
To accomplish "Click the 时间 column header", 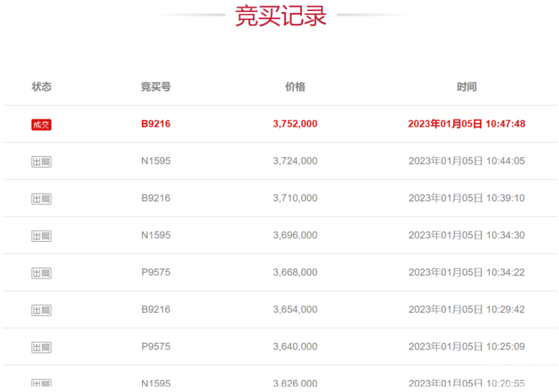I will (x=467, y=87).
